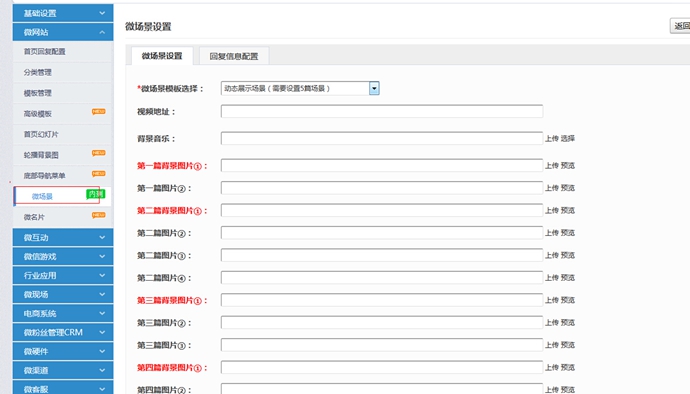Focus the 视频地址 input field

click(382, 111)
